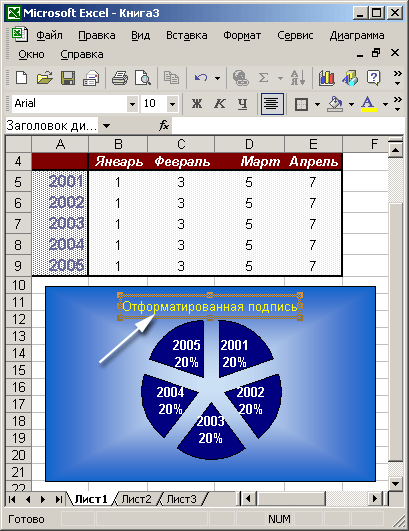
Task: Undo the last action with Undo arrow
Action: (x=201, y=78)
